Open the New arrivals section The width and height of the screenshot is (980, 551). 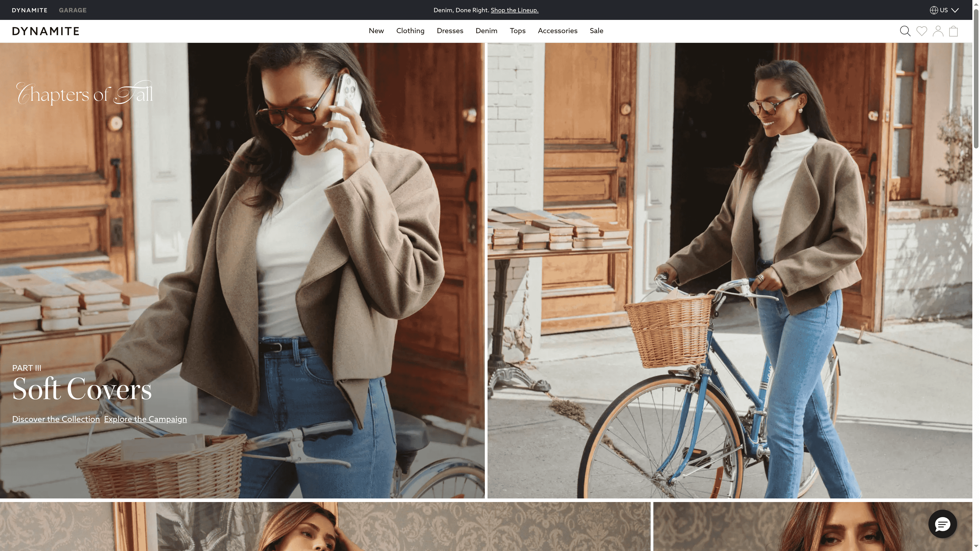point(376,31)
